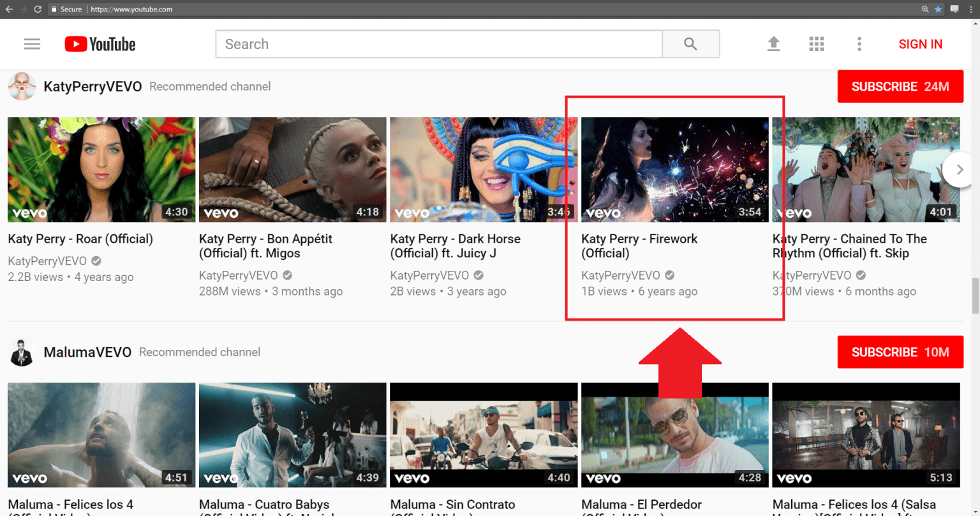Open title Katy Perry - Firework (Official)

pyautogui.click(x=639, y=246)
